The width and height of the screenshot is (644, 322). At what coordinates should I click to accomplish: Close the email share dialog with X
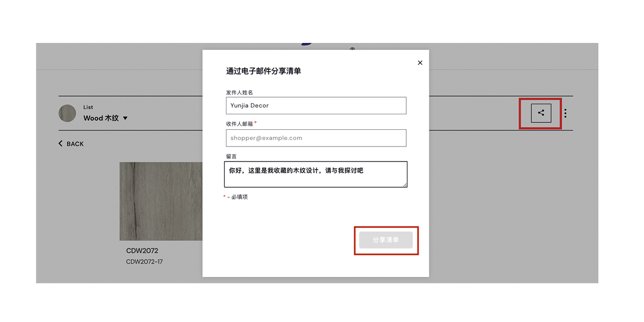tap(420, 63)
